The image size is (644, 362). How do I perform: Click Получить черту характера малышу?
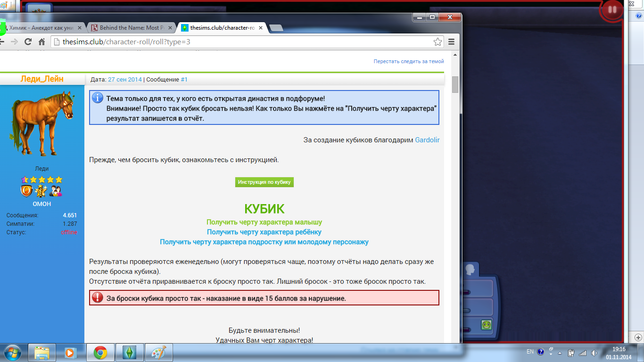[264, 222]
